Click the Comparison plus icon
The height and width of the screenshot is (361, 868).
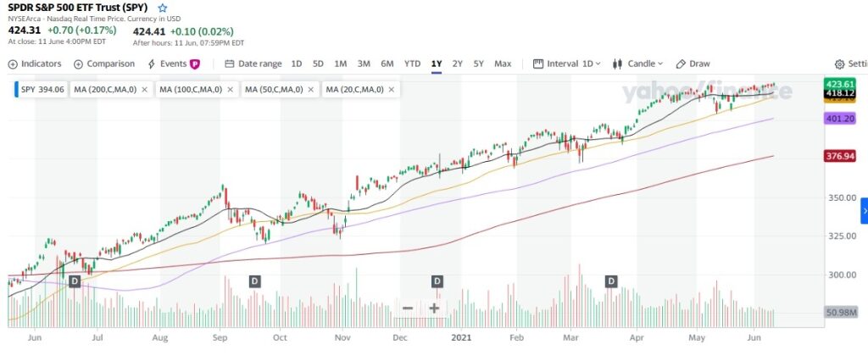point(78,64)
